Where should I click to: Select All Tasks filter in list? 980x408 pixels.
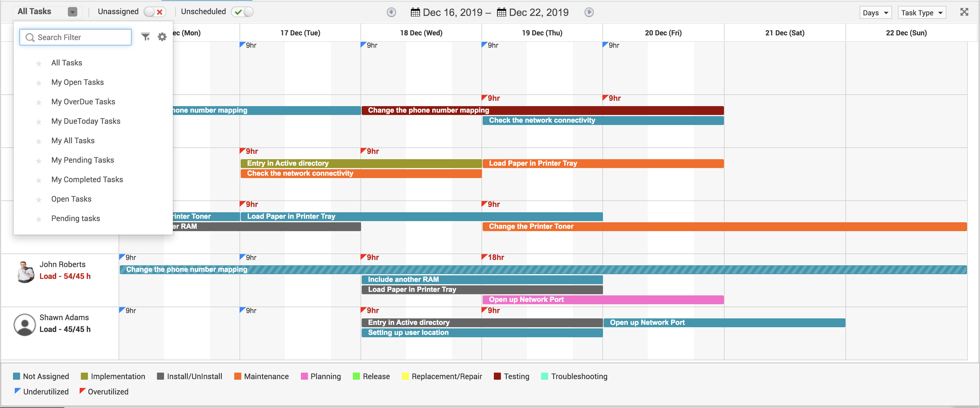click(x=67, y=63)
